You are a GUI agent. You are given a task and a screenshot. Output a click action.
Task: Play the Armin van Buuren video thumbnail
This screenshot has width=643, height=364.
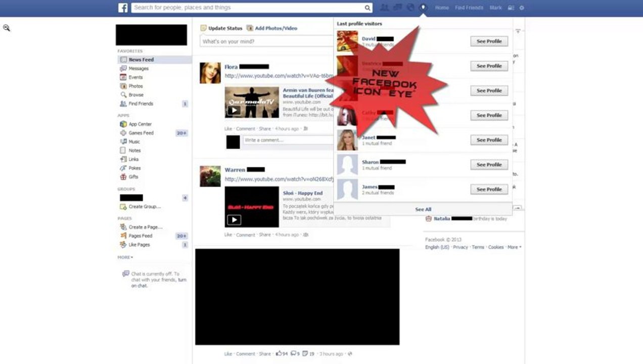point(252,102)
